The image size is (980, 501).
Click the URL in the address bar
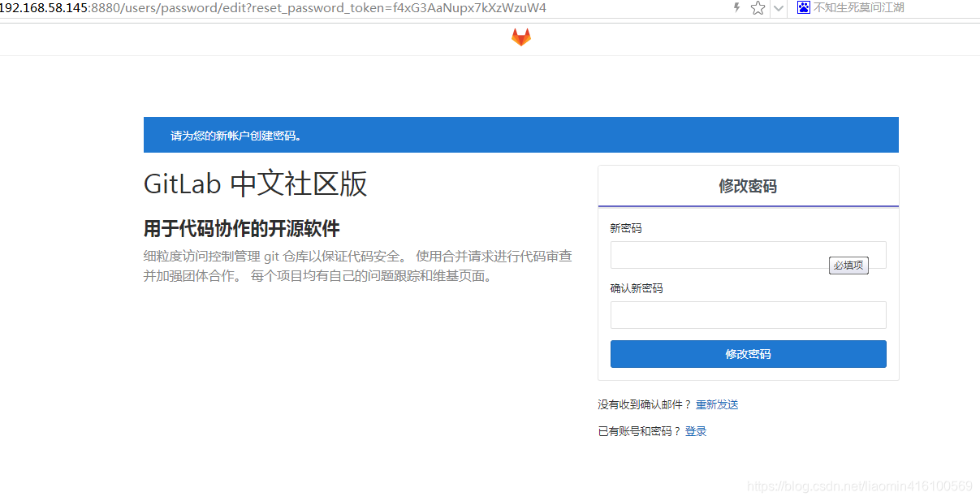[x=273, y=7]
